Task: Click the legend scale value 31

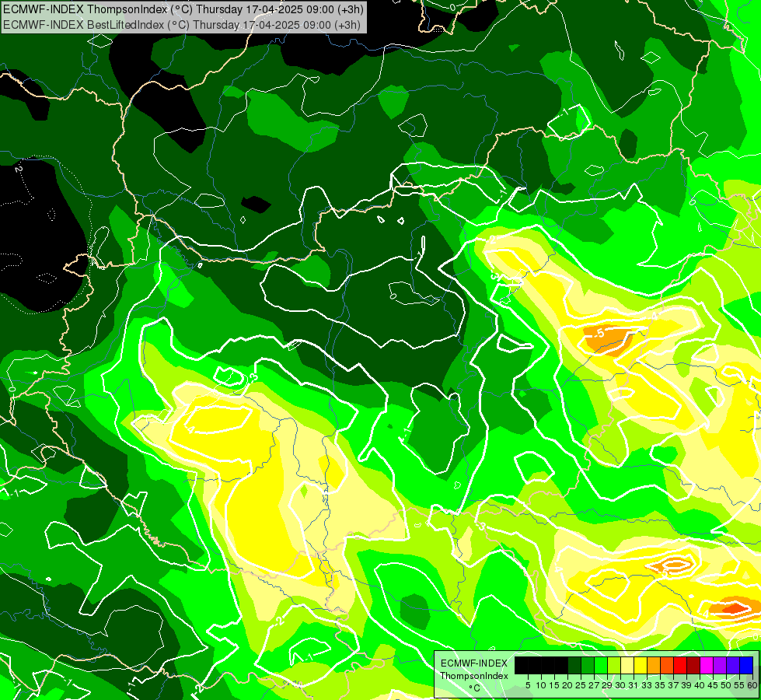Action: tap(634, 685)
